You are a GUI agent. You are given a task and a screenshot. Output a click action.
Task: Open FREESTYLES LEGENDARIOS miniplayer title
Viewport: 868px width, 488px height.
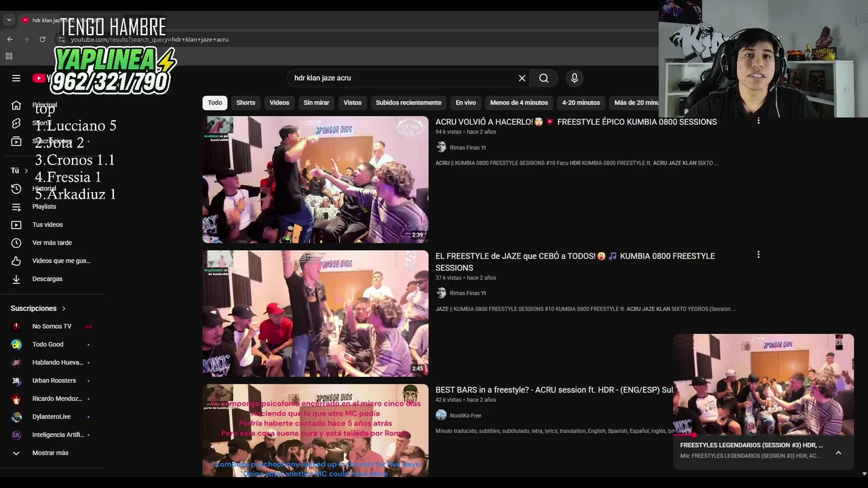(x=751, y=445)
